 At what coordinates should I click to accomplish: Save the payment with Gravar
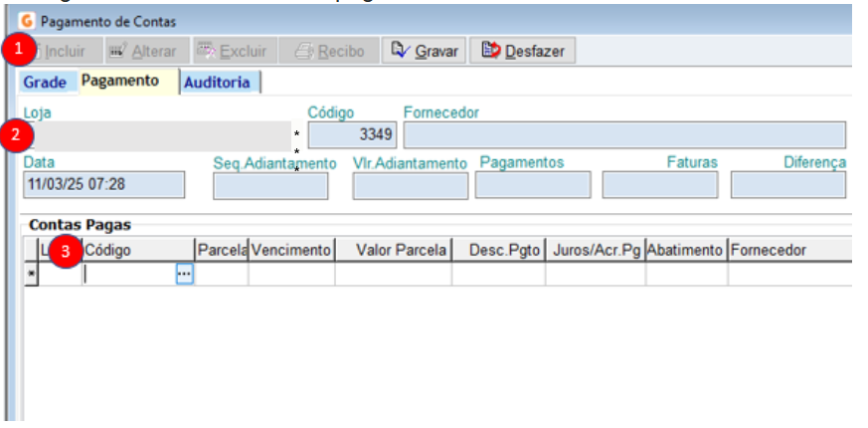tap(424, 51)
